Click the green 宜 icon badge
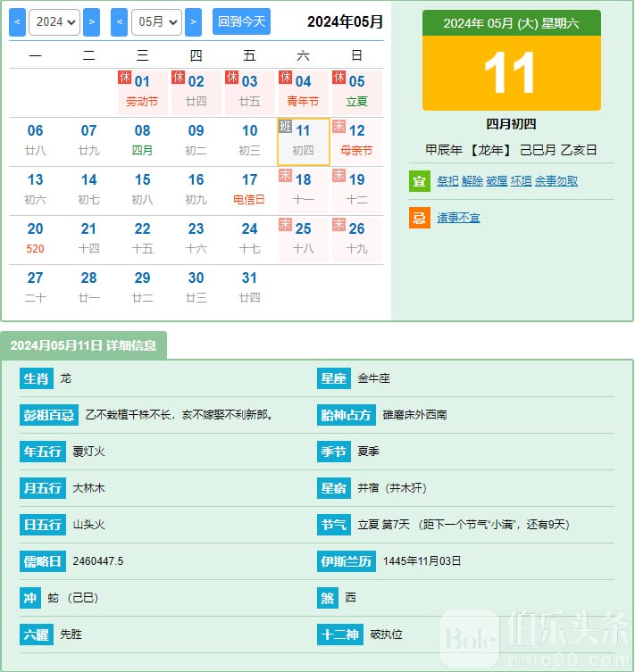This screenshot has width=635, height=672. (419, 181)
